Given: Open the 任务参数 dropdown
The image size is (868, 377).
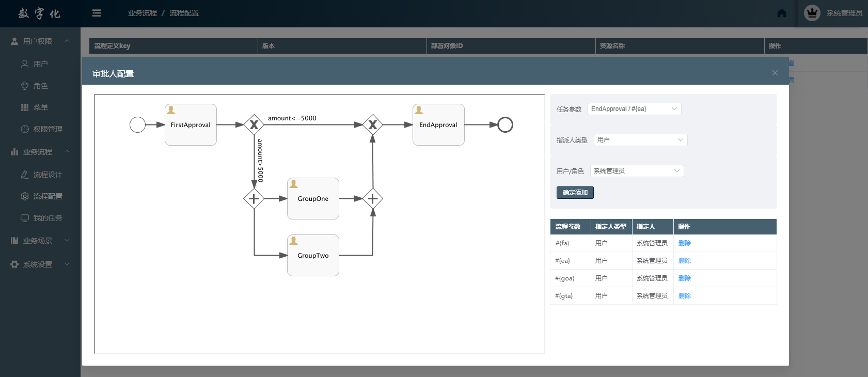Looking at the screenshot, I should [634, 109].
